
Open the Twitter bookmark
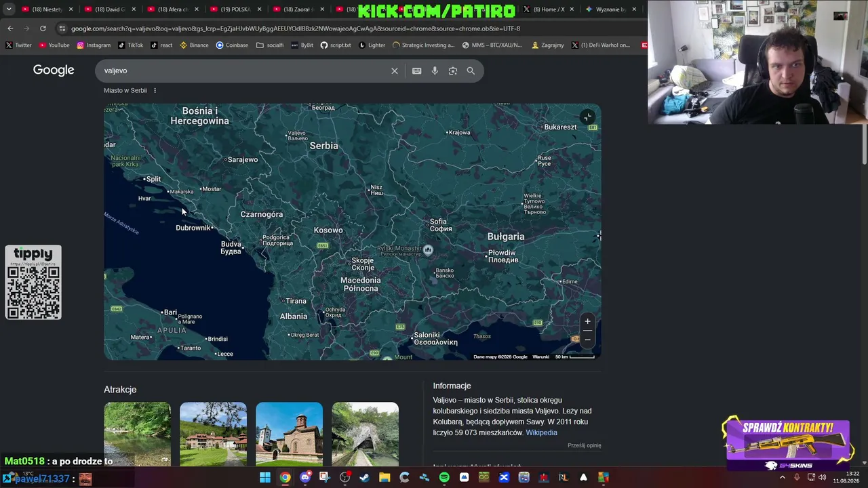pyautogui.click(x=18, y=45)
